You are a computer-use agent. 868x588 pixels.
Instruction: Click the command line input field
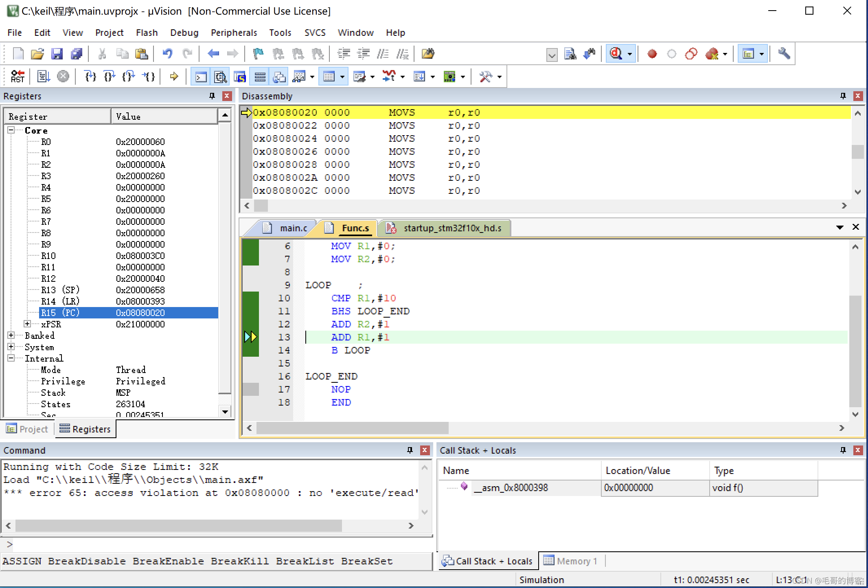(x=220, y=544)
